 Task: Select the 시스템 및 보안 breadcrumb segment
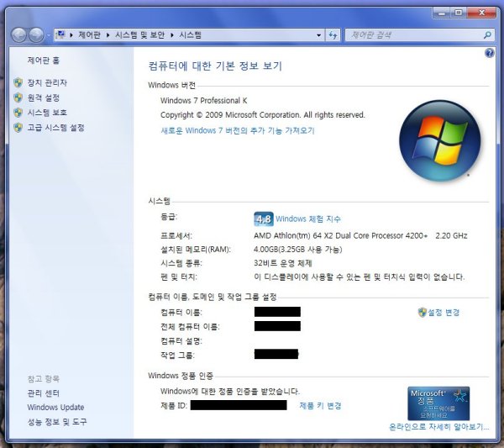coord(139,34)
